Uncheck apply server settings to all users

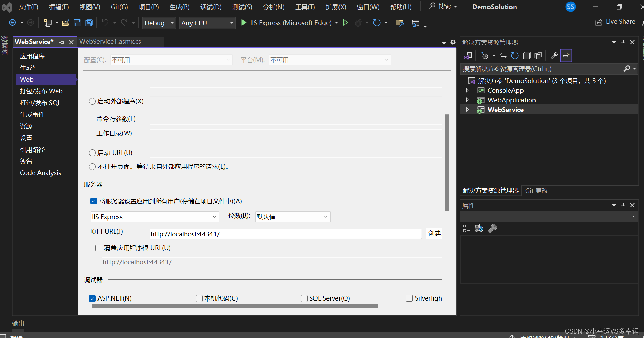pos(94,201)
